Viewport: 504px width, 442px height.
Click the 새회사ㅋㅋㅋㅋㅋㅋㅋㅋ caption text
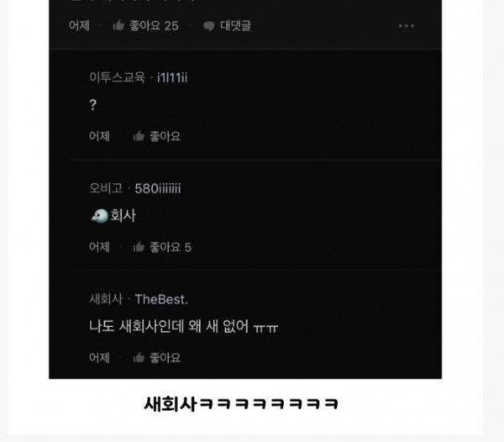coord(241,403)
